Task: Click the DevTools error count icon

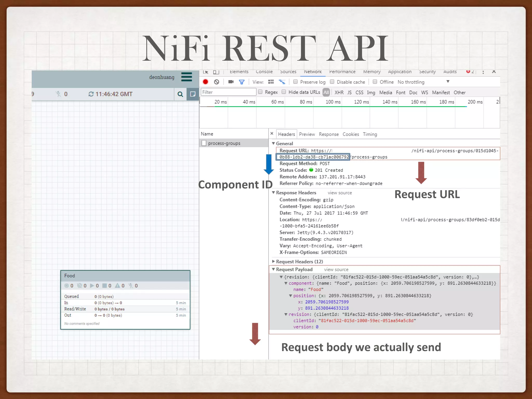Action: click(x=468, y=72)
